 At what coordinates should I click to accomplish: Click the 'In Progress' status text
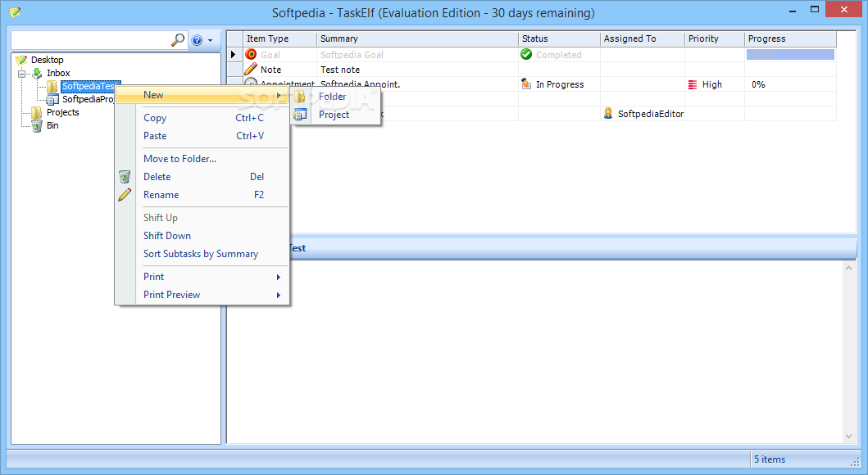coord(560,84)
